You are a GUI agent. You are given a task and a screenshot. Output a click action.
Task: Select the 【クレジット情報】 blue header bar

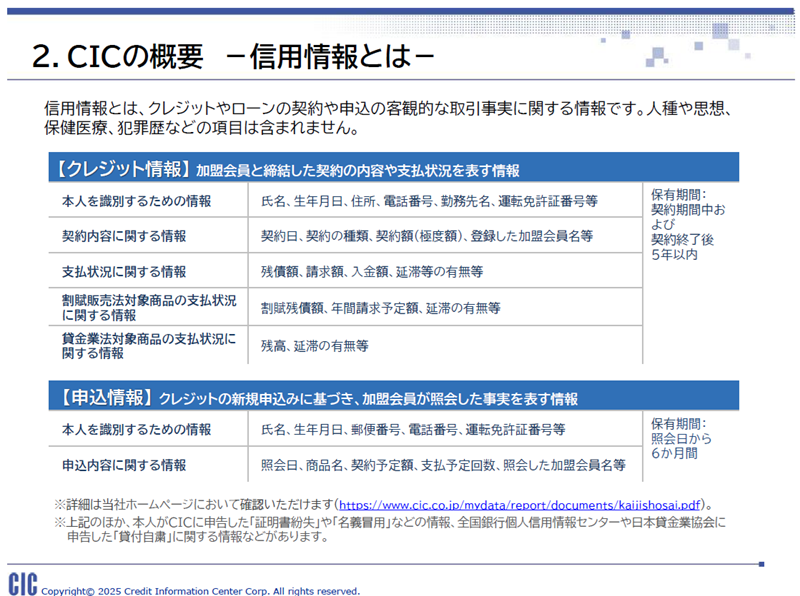393,169
